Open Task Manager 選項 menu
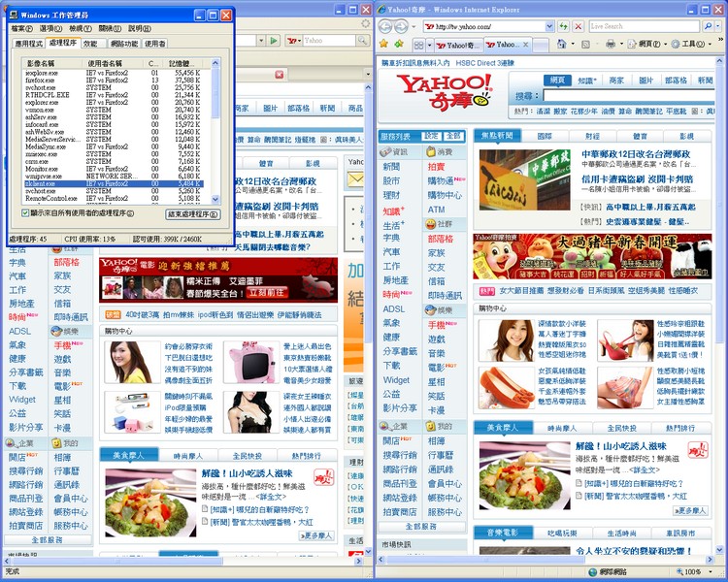 coord(50,29)
